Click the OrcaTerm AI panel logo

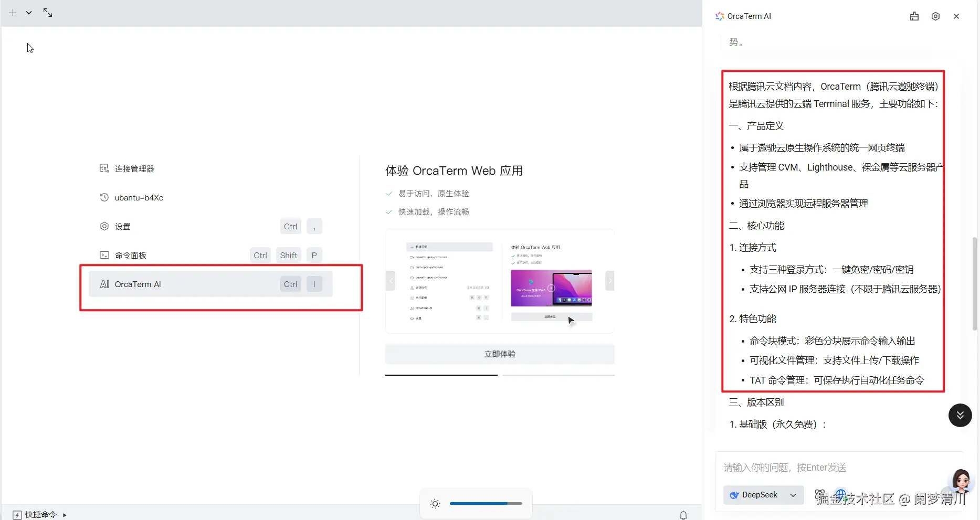720,16
